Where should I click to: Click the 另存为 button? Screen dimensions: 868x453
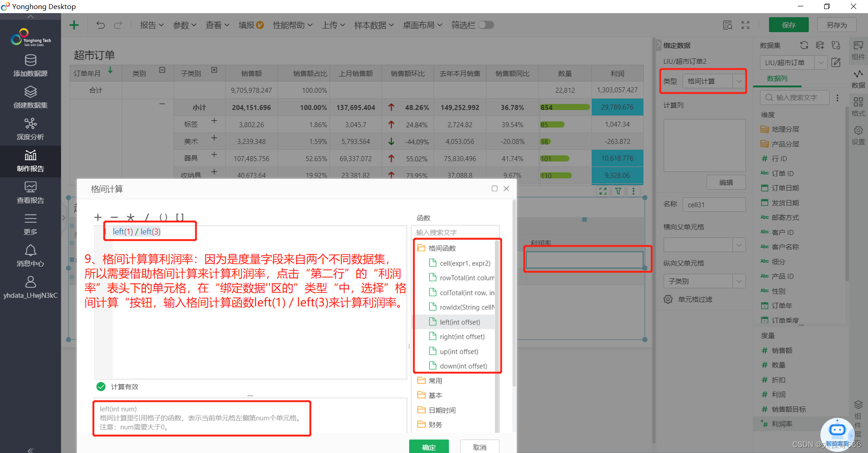pos(837,25)
